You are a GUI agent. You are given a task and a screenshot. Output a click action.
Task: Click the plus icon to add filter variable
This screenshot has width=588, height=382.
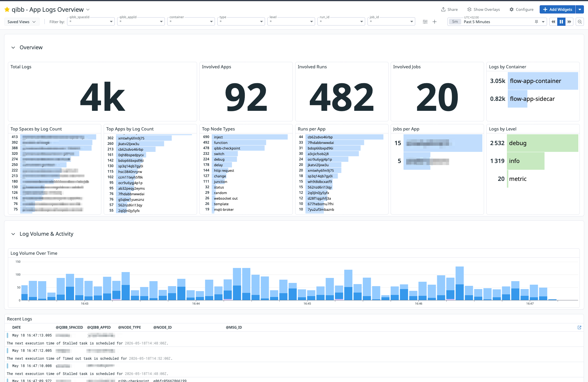pyautogui.click(x=435, y=22)
